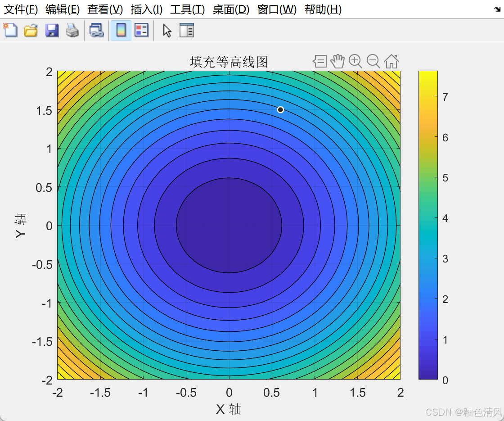
Task: Toggle the Insert Legend toolbar button
Action: pyautogui.click(x=141, y=30)
